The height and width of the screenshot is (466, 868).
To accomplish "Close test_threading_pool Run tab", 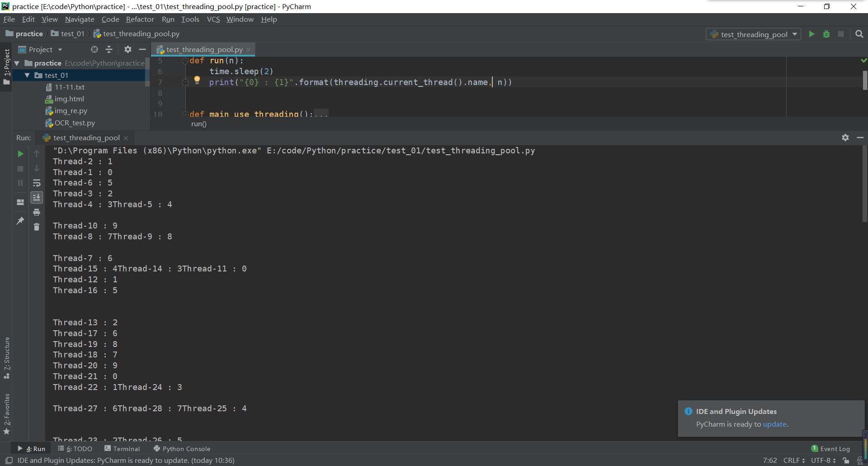I will click(x=126, y=138).
